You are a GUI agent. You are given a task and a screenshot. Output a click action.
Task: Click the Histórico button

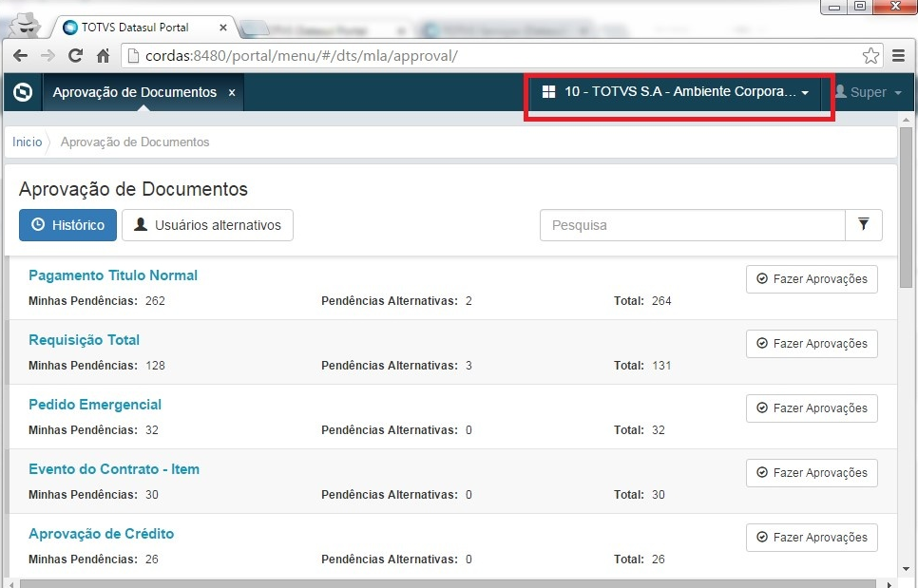[67, 225]
